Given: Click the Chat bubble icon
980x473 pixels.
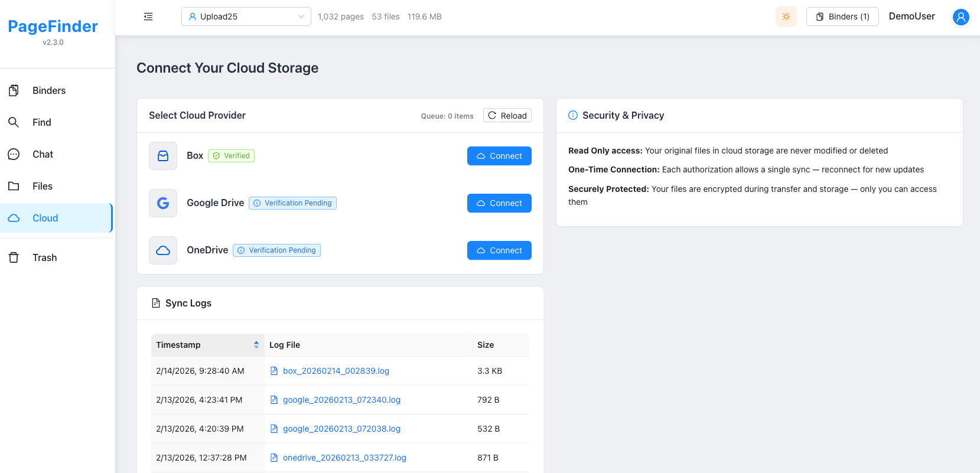Looking at the screenshot, I should (14, 154).
